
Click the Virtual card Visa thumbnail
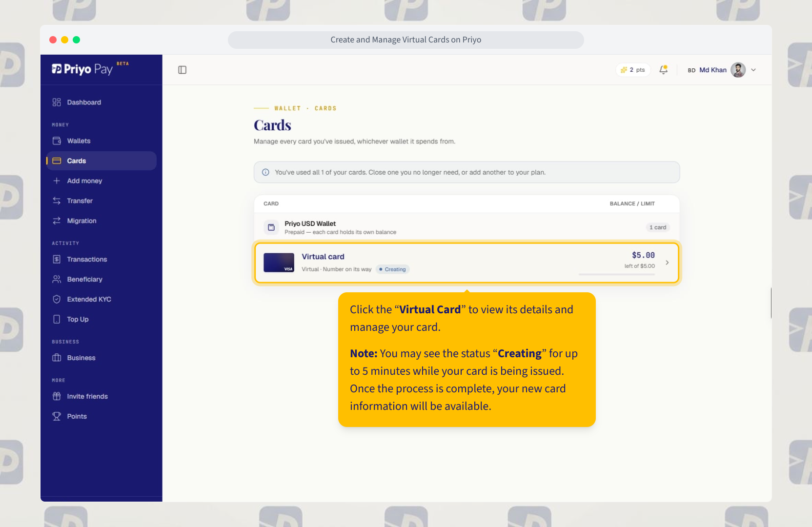[x=279, y=263]
